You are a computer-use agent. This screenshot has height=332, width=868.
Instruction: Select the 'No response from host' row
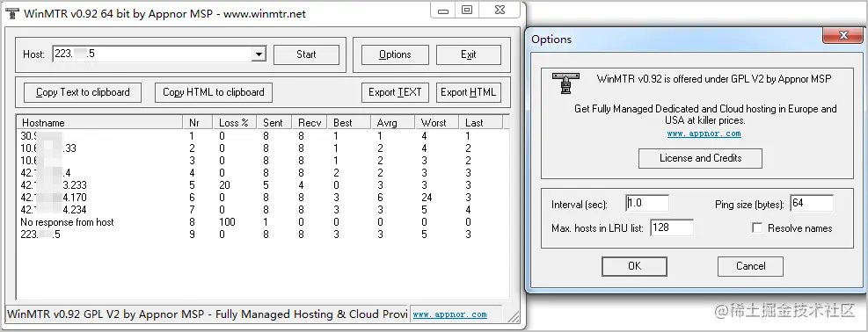tap(260, 222)
